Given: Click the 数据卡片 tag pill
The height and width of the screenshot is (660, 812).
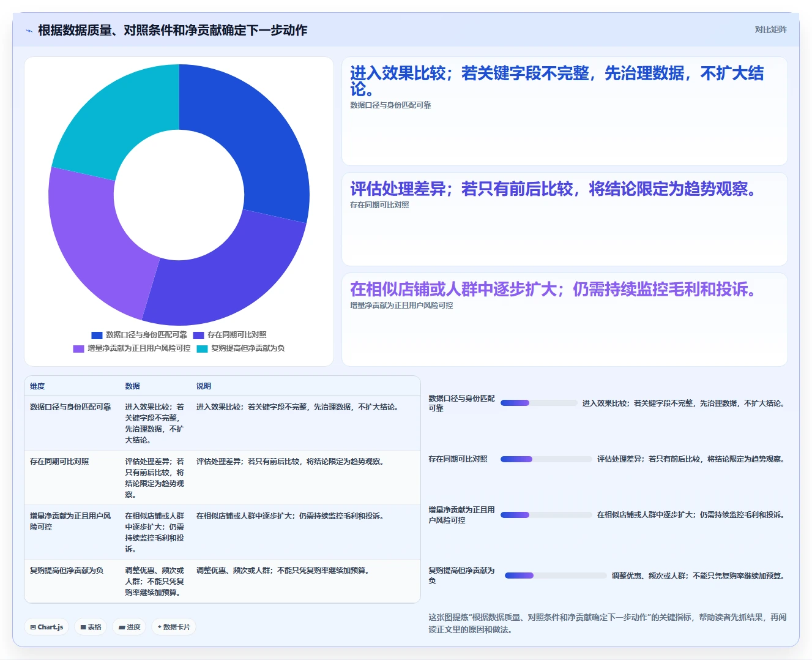Looking at the screenshot, I should 173,627.
